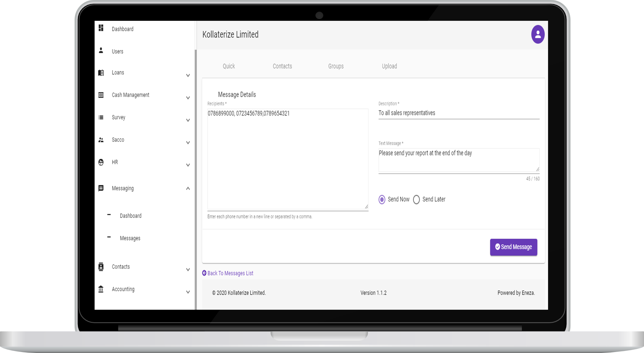Click the Kollaterize Limited header title
Image resolution: width=644 pixels, height=353 pixels.
pyautogui.click(x=230, y=35)
